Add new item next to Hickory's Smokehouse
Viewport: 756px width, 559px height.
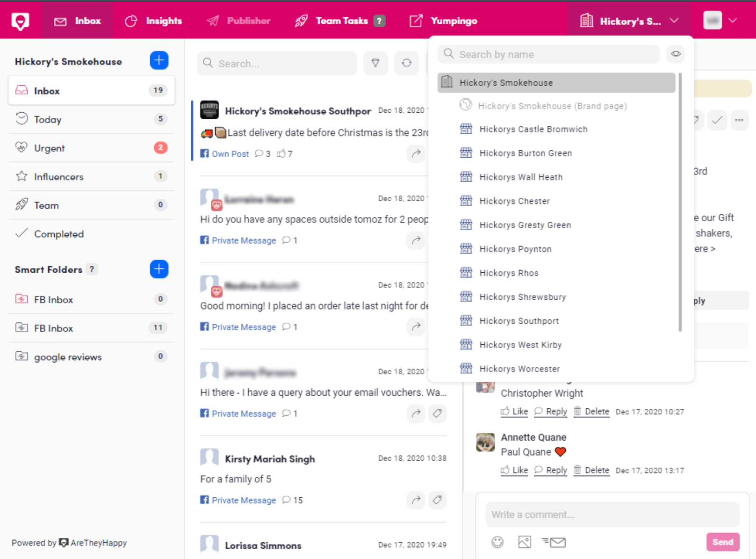click(159, 60)
